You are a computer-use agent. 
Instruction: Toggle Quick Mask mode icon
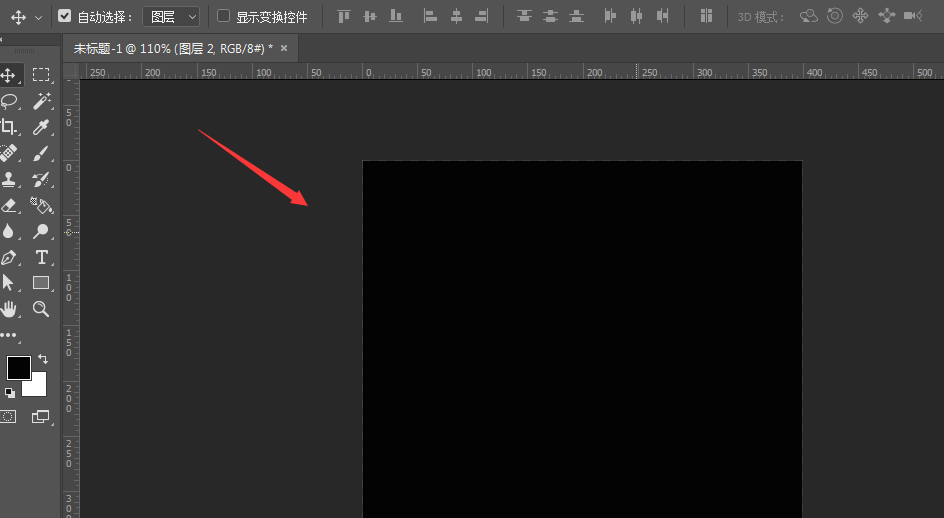coord(8,416)
